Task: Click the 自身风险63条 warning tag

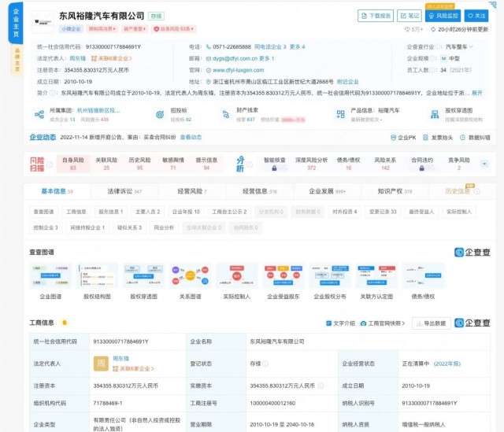Action: click(x=174, y=29)
